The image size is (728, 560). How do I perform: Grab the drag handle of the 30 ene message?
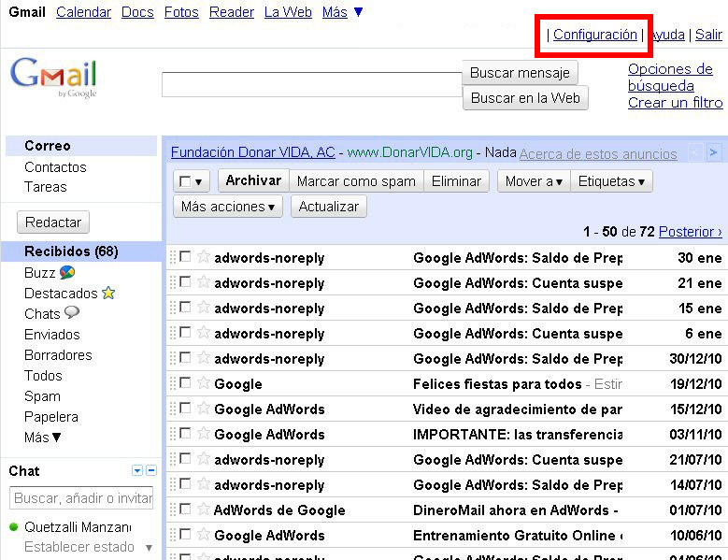(x=173, y=257)
